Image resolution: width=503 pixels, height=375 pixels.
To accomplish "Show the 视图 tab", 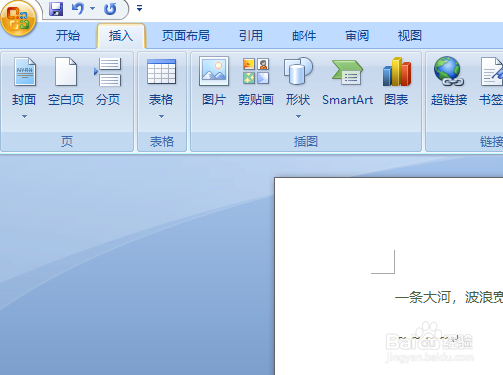I will pyautogui.click(x=410, y=36).
